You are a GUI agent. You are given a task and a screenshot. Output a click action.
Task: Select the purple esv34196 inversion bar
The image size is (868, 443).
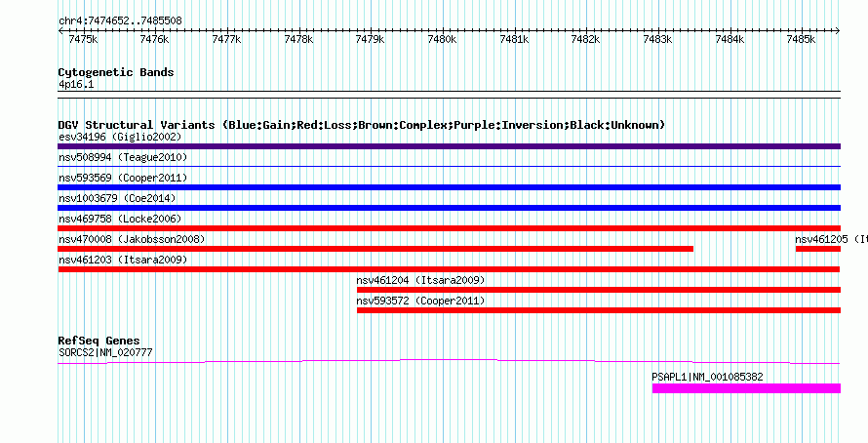[x=449, y=146]
